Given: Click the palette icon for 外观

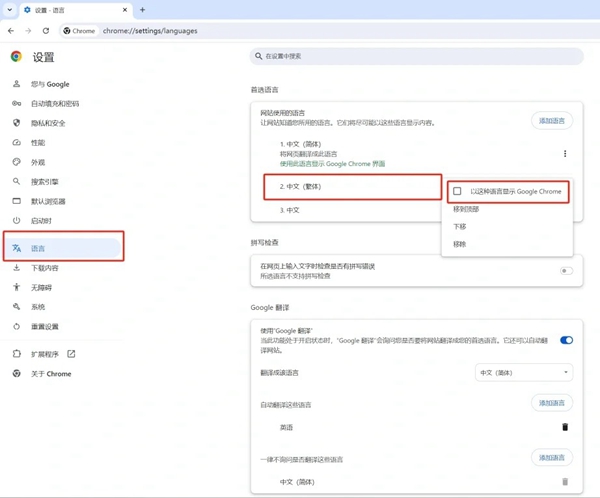Looking at the screenshot, I should (x=16, y=162).
